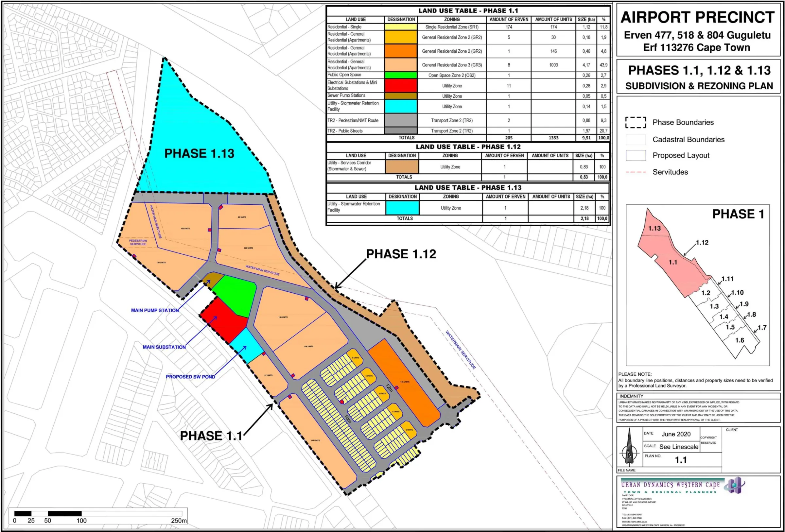The image size is (785, 532).
Task: Click the INDEMNITY heading
Action: click(631, 396)
